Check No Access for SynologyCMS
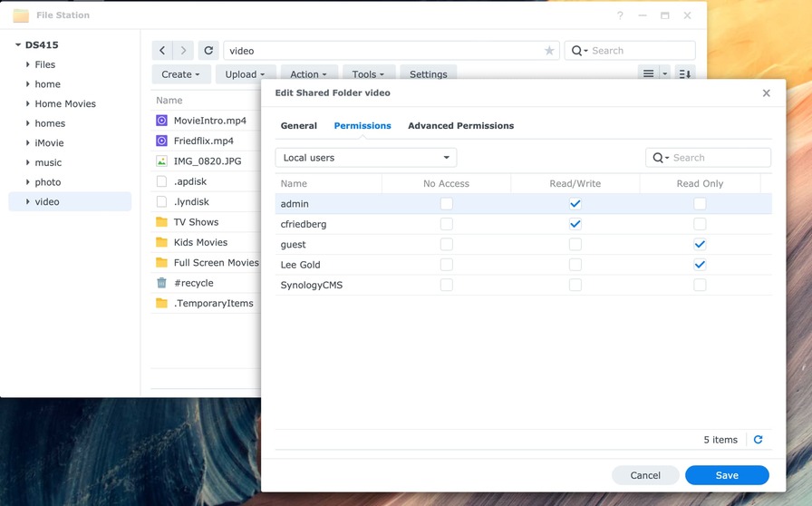The height and width of the screenshot is (506, 812). (x=447, y=285)
